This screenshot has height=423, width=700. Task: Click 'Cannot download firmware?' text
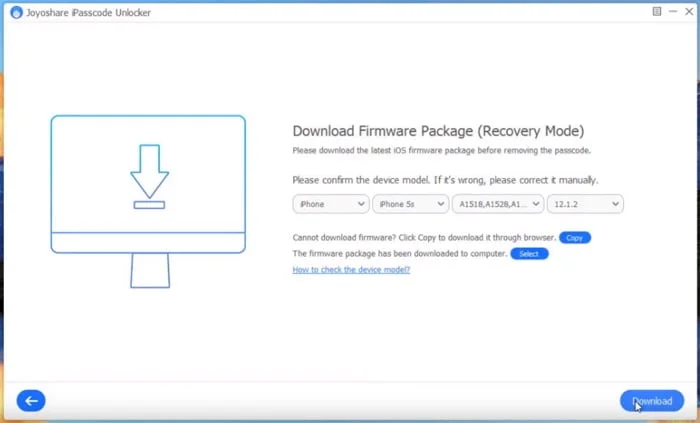pyautogui.click(x=344, y=238)
